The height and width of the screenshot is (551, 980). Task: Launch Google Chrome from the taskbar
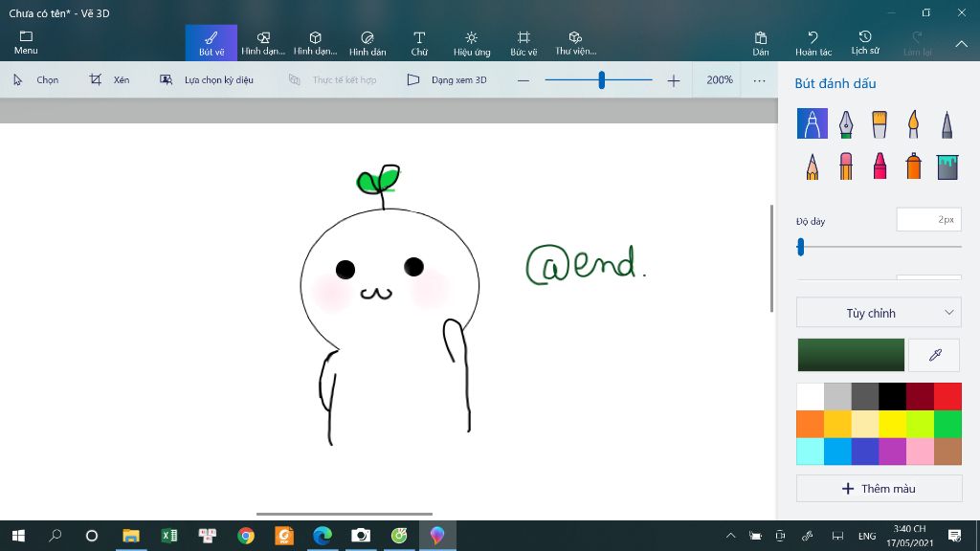point(246,536)
